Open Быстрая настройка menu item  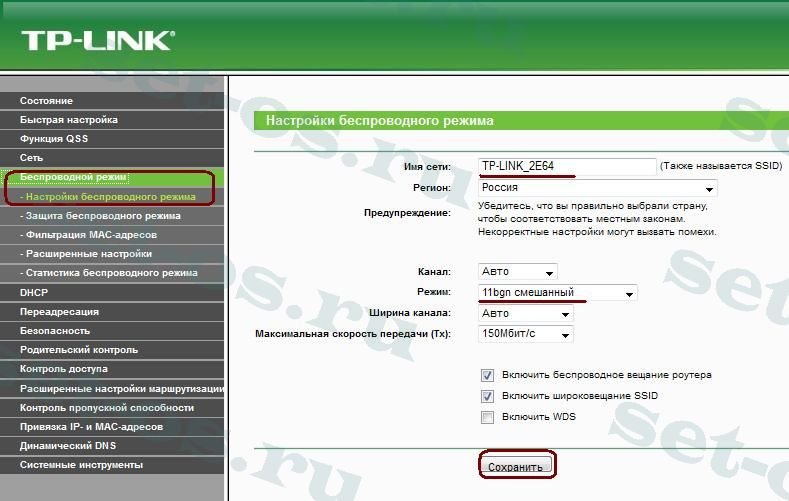(112, 120)
